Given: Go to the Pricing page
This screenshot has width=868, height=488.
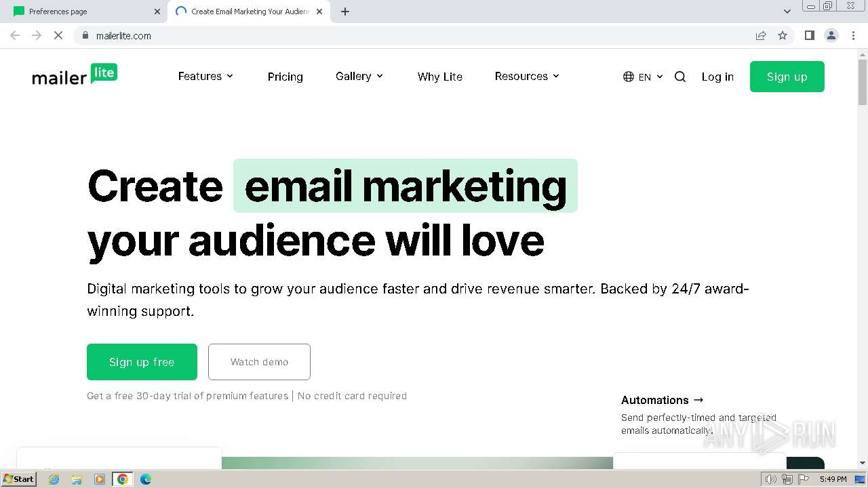Looking at the screenshot, I should pos(285,77).
